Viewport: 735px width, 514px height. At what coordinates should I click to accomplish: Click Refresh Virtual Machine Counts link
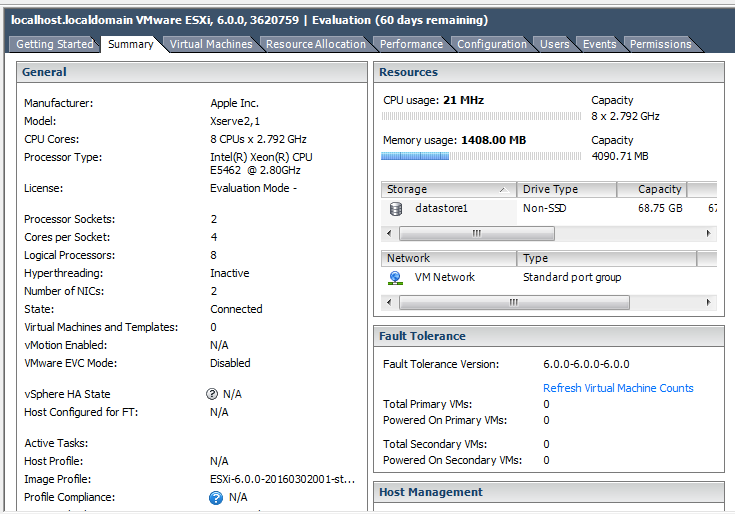pyautogui.click(x=618, y=388)
